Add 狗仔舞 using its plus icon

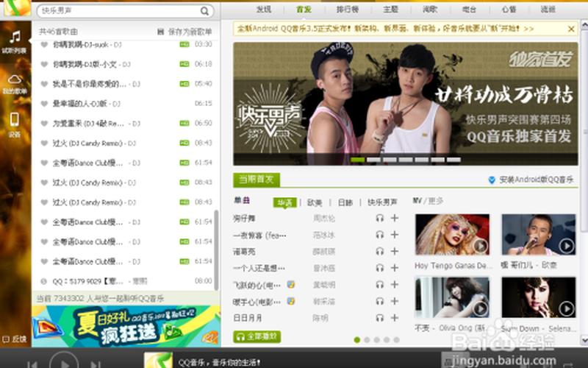pos(395,218)
